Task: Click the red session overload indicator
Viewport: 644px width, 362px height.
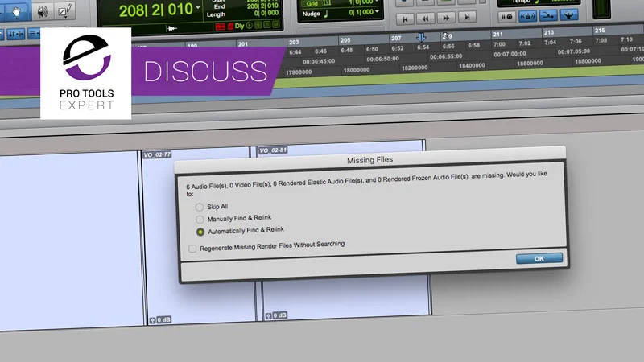Action: tap(230, 27)
